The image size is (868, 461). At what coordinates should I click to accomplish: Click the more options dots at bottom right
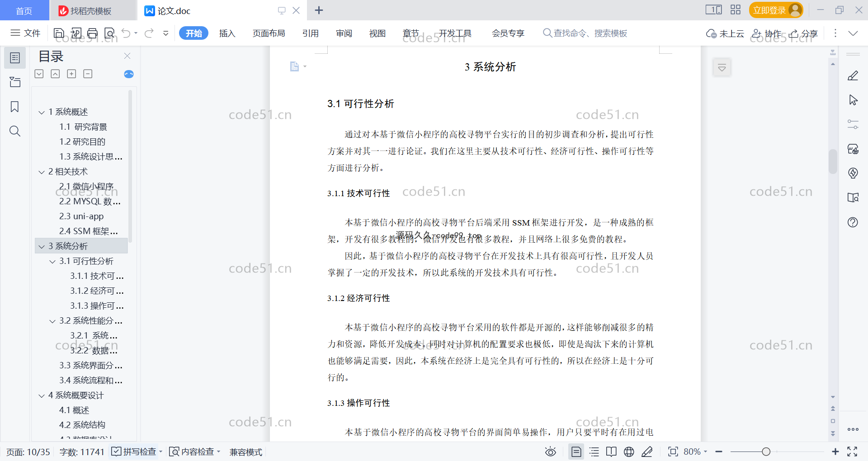[853, 429]
